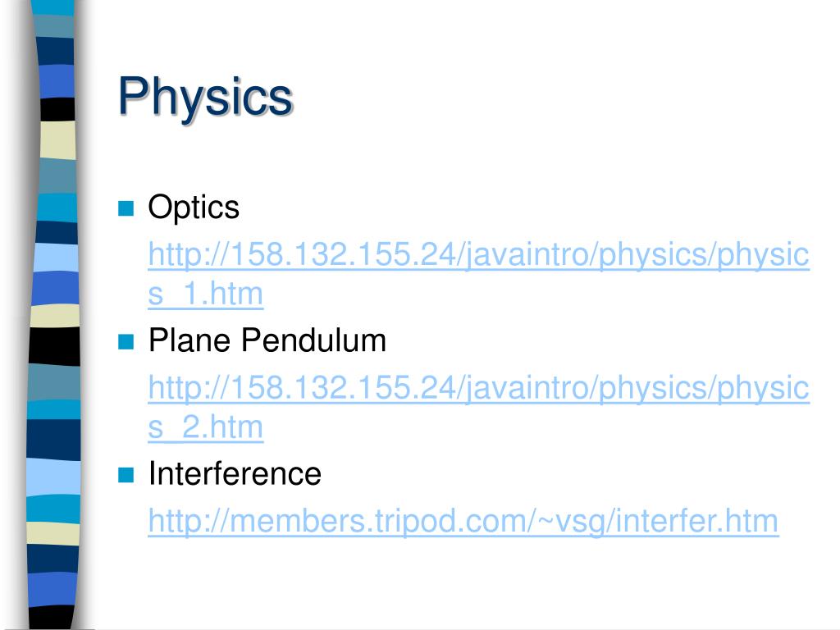Click the wrapped "s_2.htm" link text
This screenshot has height=630, width=840.
coord(205,427)
